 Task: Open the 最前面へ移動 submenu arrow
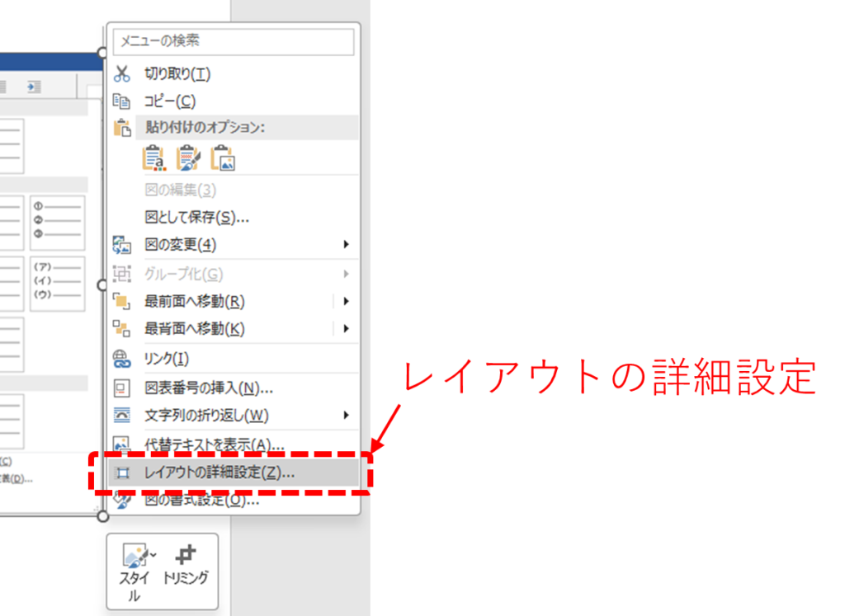click(347, 301)
